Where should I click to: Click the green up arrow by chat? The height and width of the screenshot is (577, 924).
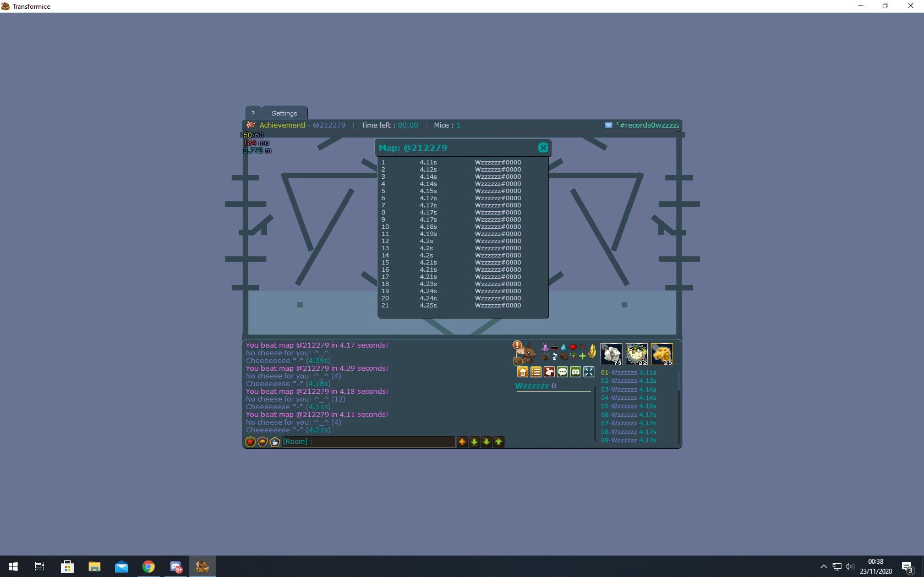499,442
